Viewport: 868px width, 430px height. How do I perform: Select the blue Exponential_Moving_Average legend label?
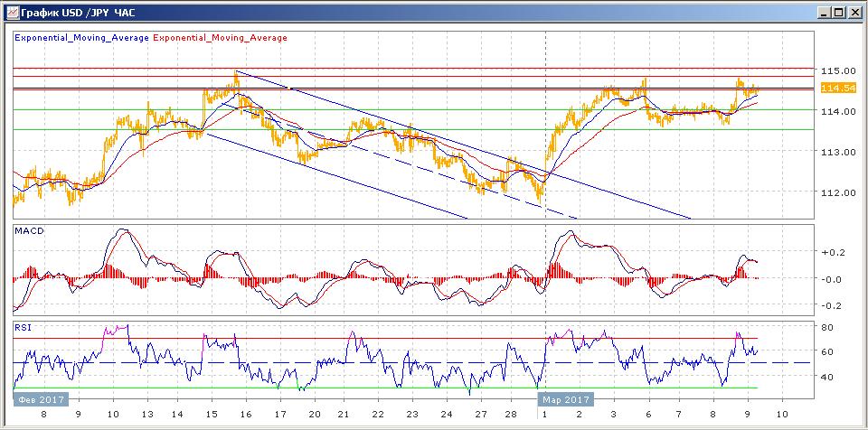(x=82, y=38)
